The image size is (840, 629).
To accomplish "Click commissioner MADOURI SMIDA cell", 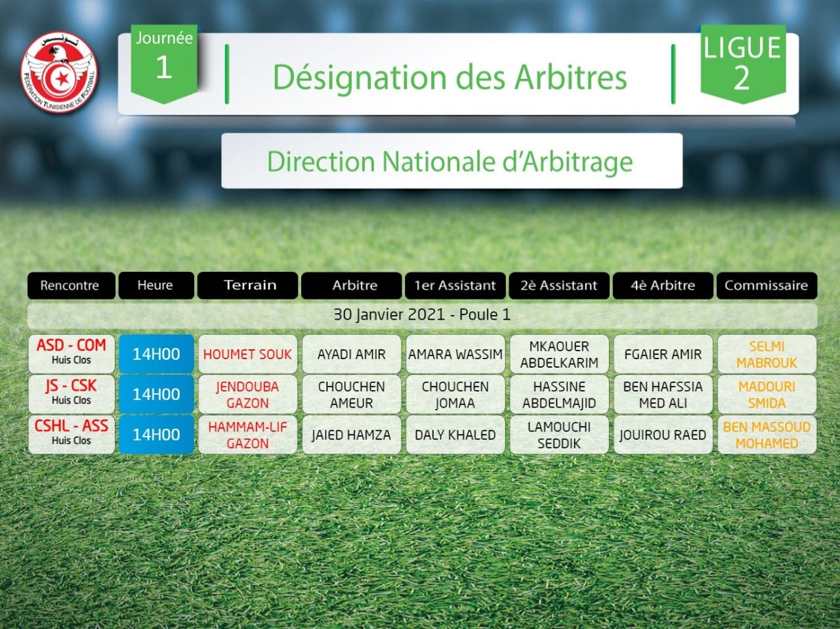I will pyautogui.click(x=766, y=394).
